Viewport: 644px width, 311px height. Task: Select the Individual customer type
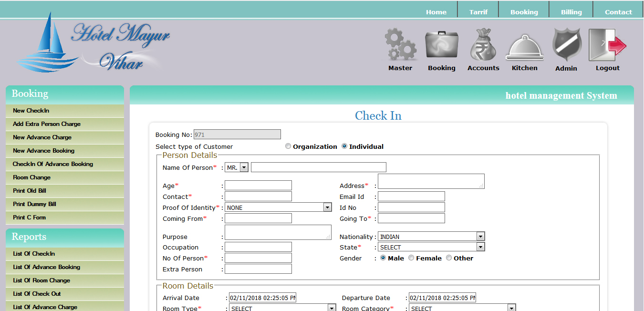pos(344,146)
